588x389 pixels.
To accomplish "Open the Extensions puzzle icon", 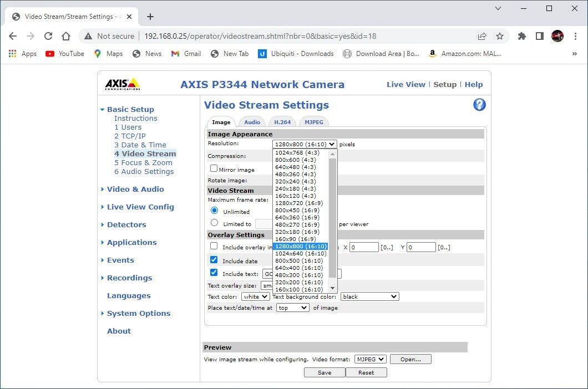I will coord(521,36).
